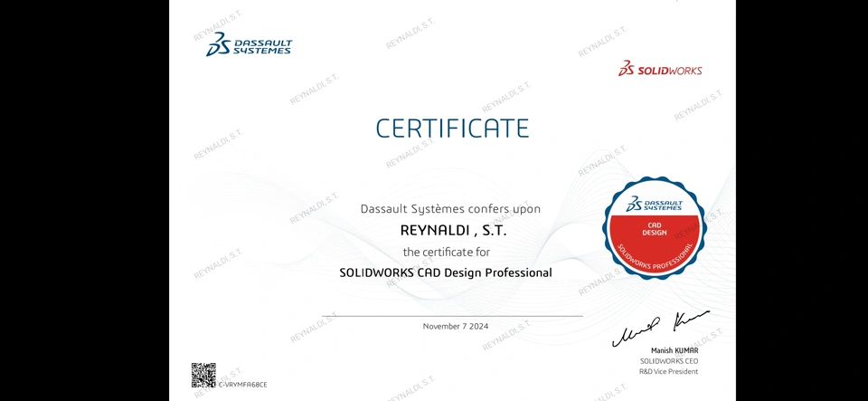Click the name "Manish KUMAR"
Viewport: 868px width, 401px height.
click(675, 350)
